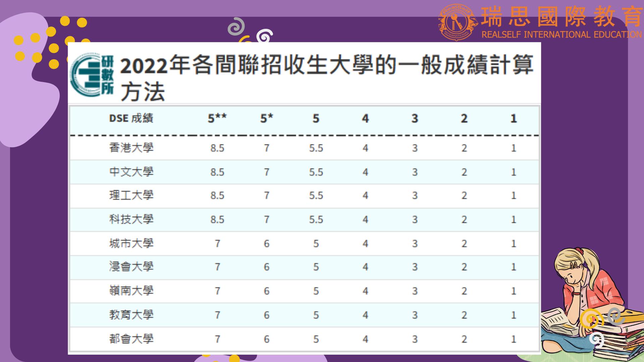Click the 瑞思國際教育 brand name
This screenshot has width=644, height=362.
pos(561,16)
